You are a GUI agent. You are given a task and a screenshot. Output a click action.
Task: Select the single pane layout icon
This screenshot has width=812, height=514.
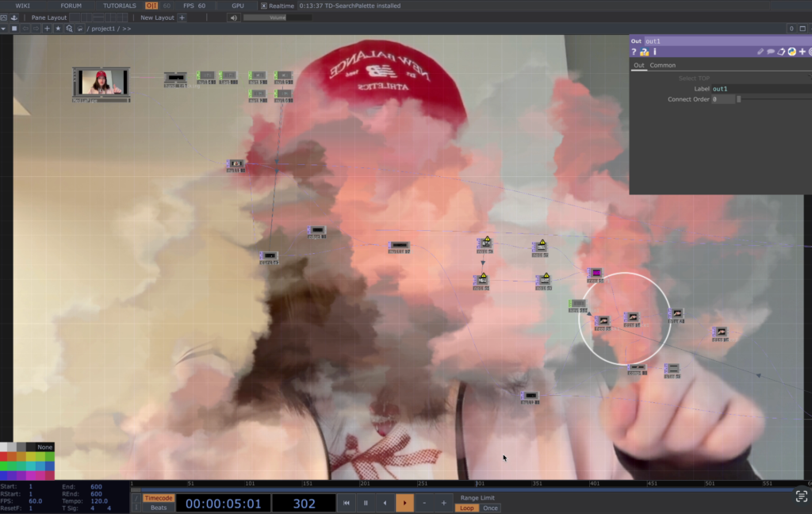tap(75, 17)
